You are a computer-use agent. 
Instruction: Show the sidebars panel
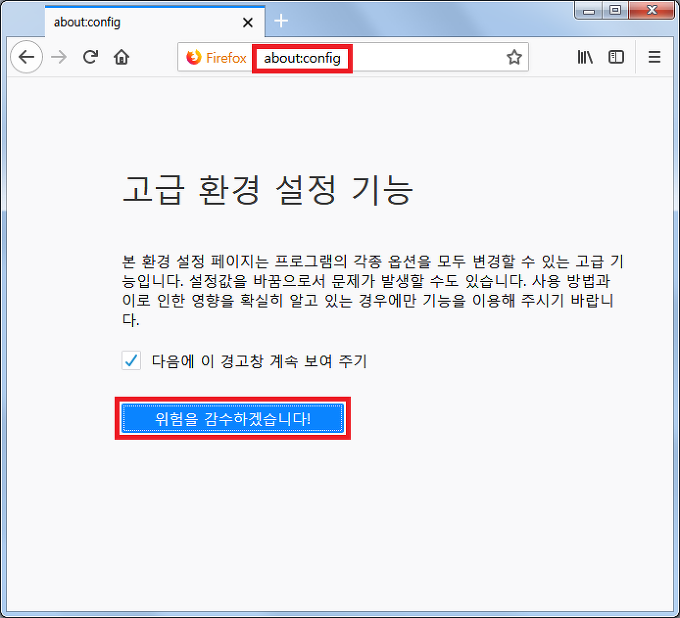(616, 57)
